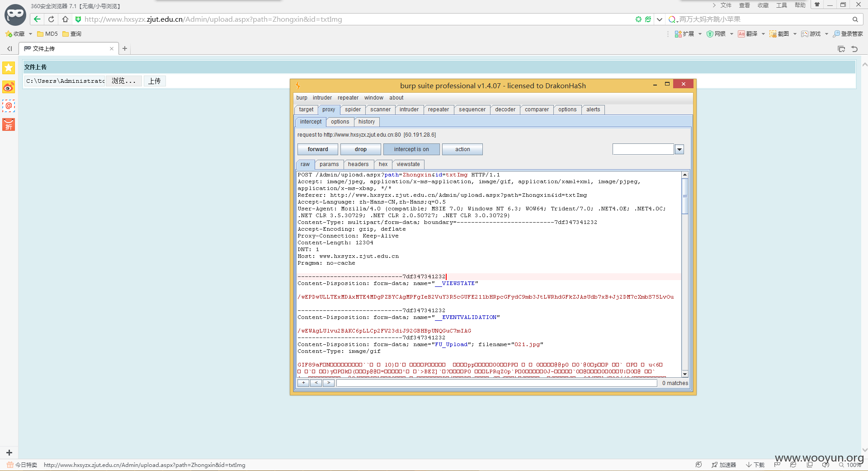Open the 截图 screenshot toolbar item

tap(779, 34)
